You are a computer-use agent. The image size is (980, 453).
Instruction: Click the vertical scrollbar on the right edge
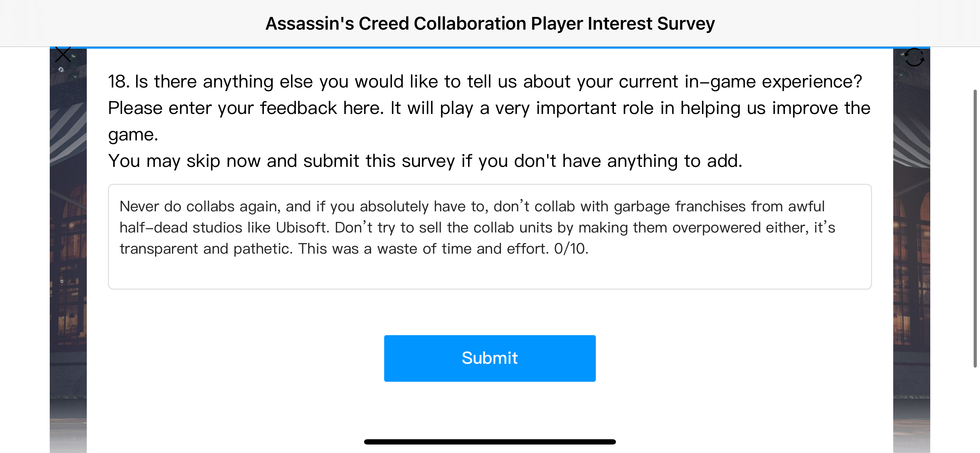point(975,228)
